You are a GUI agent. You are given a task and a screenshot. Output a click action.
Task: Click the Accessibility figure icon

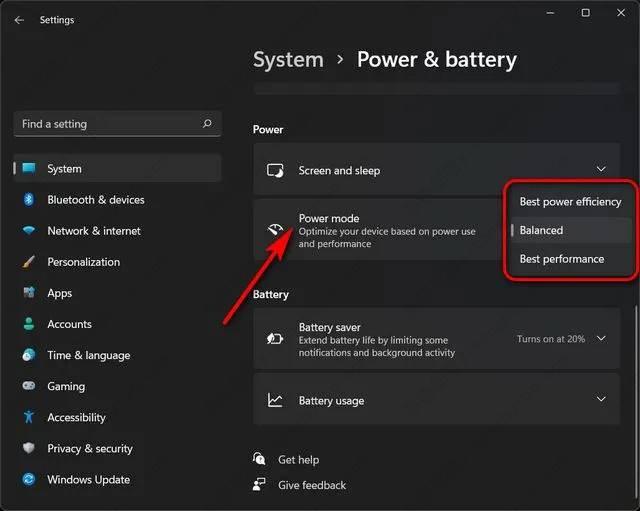point(28,417)
